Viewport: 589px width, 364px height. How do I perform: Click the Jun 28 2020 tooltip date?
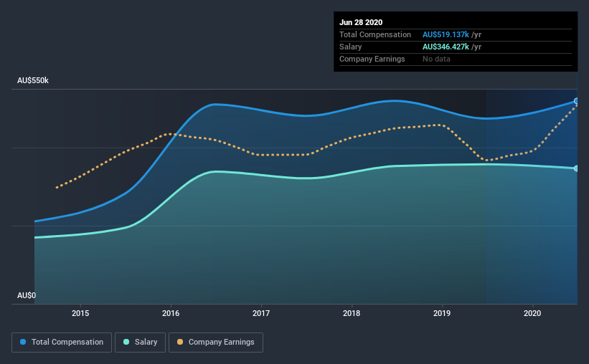tap(361, 22)
